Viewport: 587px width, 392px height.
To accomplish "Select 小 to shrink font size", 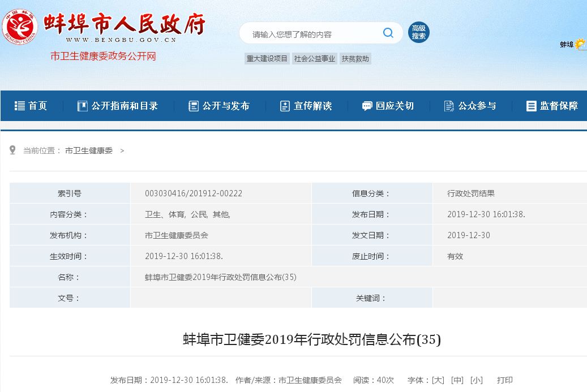I will click(x=477, y=380).
